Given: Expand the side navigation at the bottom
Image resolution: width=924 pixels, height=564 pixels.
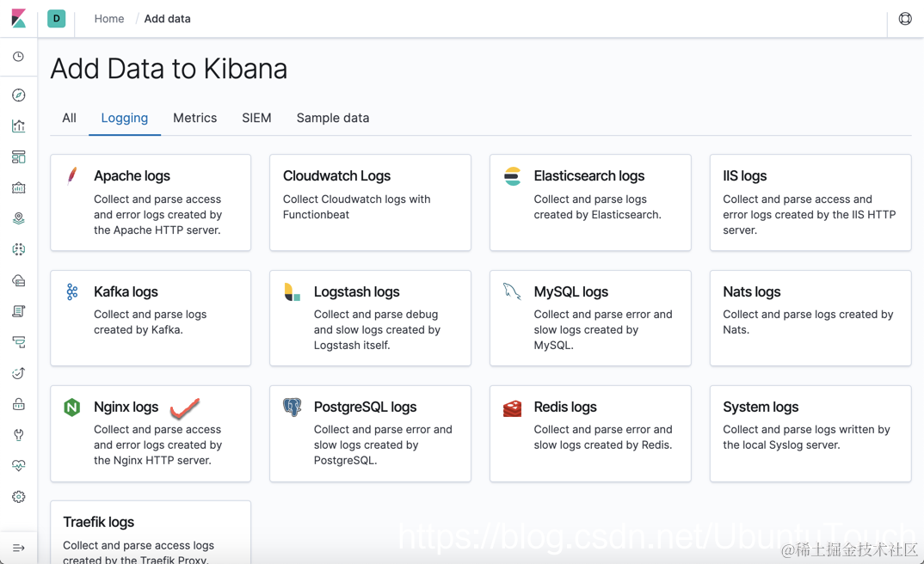Looking at the screenshot, I should [18, 548].
